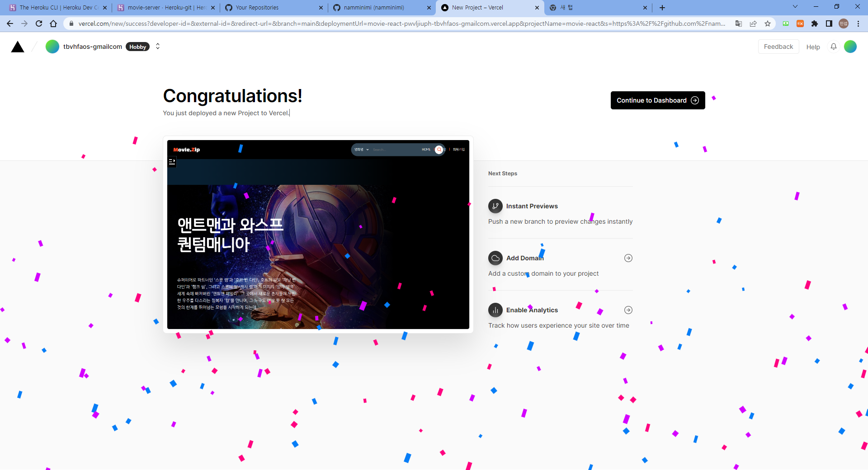Click the Congratulations! heading
The height and width of the screenshot is (470, 868).
click(232, 96)
